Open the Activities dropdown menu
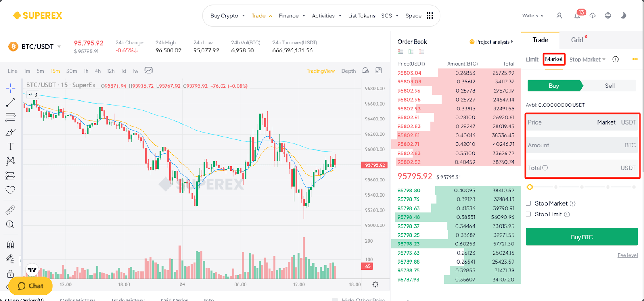 pyautogui.click(x=327, y=15)
